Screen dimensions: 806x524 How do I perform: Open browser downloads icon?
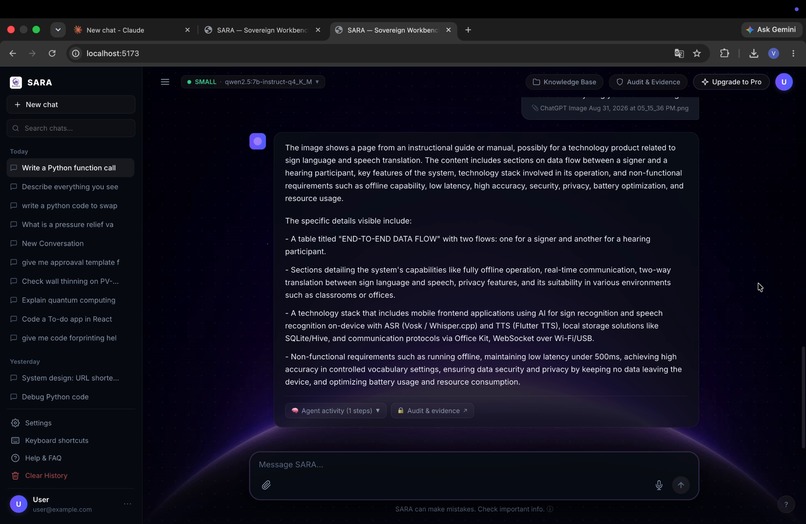click(x=754, y=53)
